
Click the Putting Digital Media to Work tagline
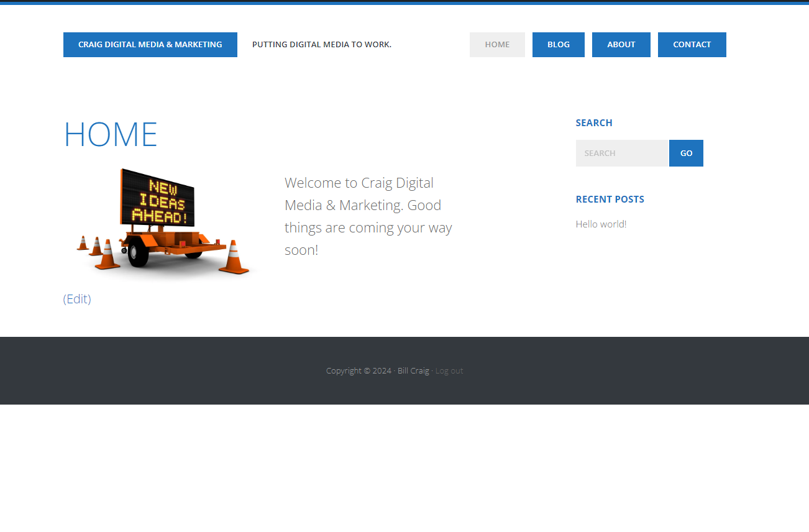pyautogui.click(x=321, y=45)
